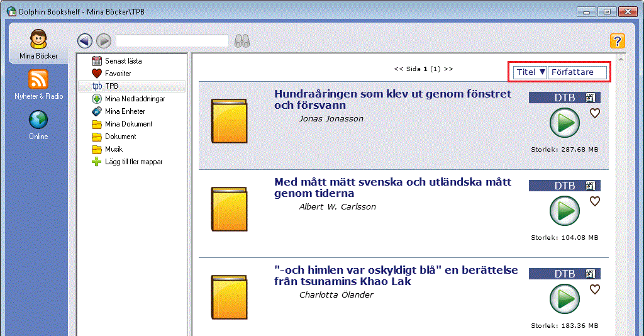Sort books by Författare
Viewport: 644px width, 336px height.
click(577, 72)
